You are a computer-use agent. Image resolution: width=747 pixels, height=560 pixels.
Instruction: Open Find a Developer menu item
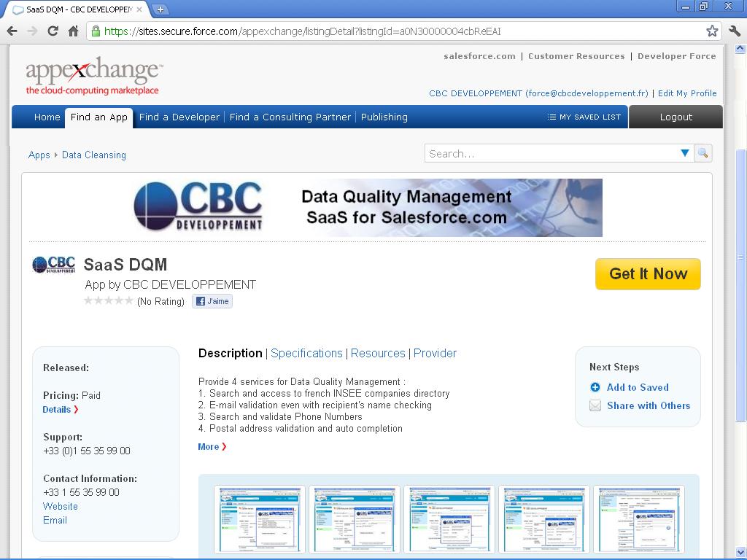[x=179, y=117]
